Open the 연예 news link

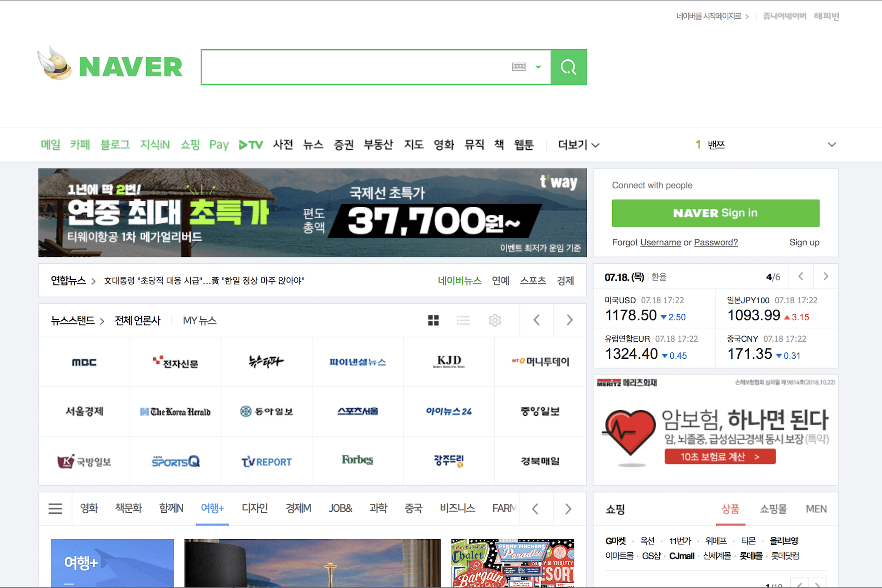[x=501, y=281]
